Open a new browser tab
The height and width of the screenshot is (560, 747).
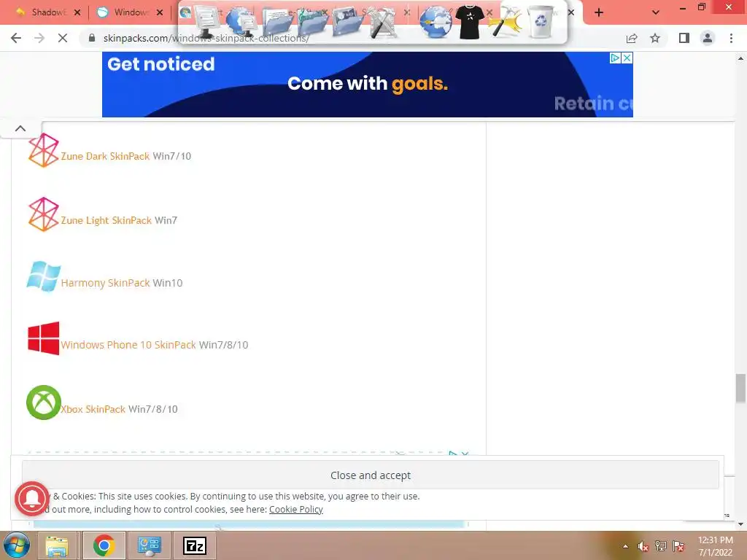[x=599, y=12]
